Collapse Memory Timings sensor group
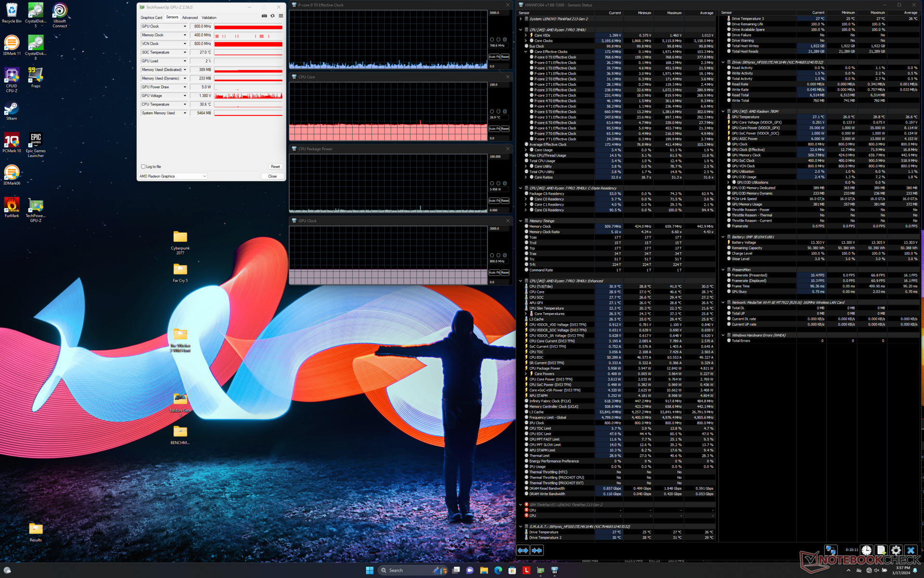This screenshot has height=578, width=924. click(x=521, y=221)
